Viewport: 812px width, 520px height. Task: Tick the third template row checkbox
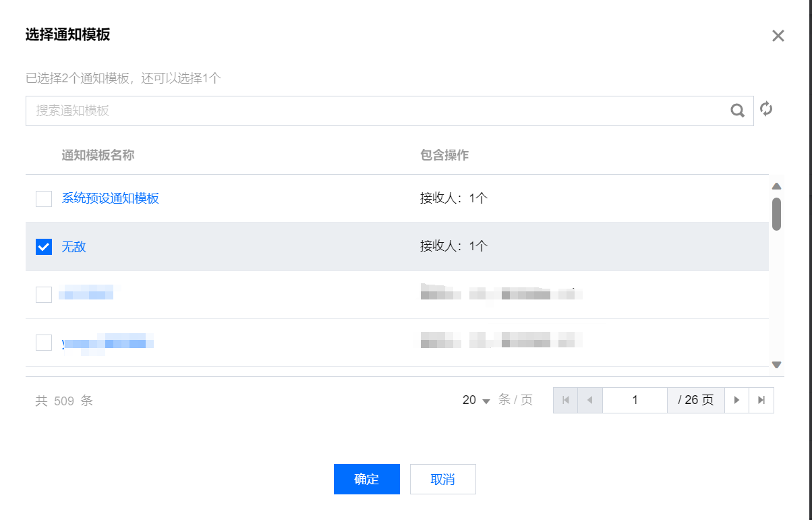pos(44,295)
